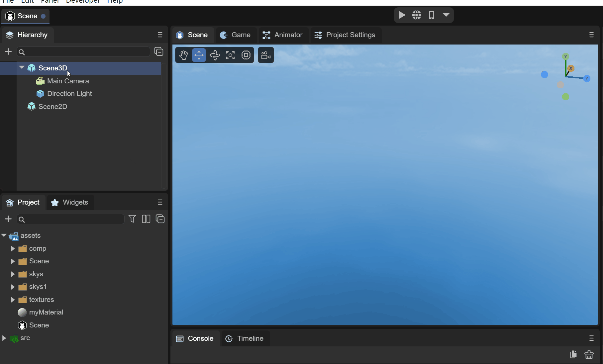Click the mobile device preview icon
The width and height of the screenshot is (603, 364).
tap(431, 15)
